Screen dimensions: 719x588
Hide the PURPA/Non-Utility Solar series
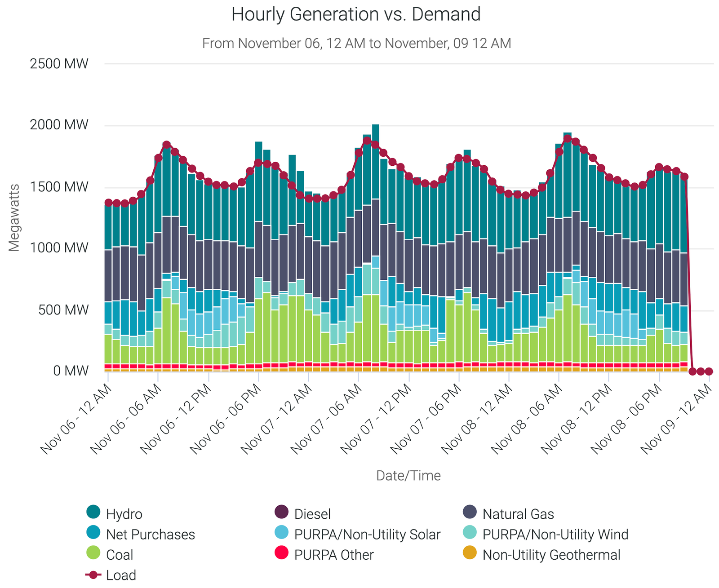click(281, 532)
